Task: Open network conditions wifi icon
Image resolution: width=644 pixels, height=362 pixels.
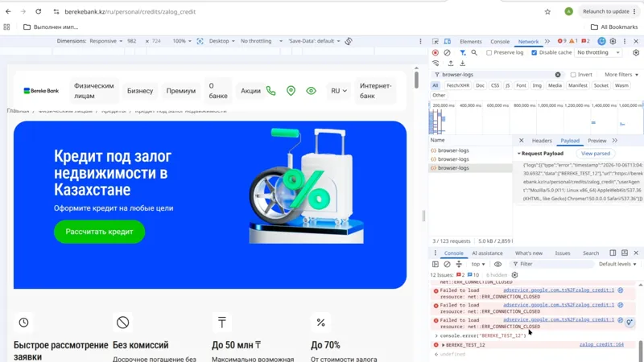Action: click(x=436, y=64)
